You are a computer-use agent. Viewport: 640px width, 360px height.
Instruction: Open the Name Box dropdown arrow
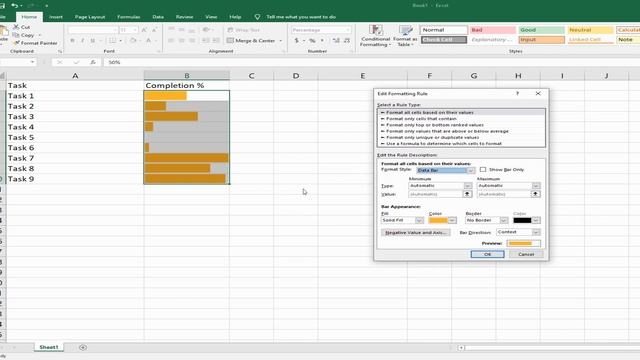(x=32, y=62)
